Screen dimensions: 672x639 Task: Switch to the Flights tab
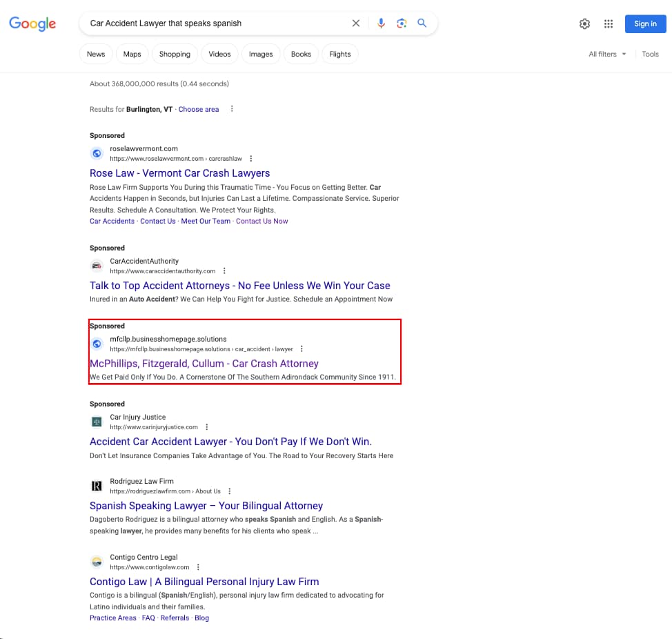[340, 54]
